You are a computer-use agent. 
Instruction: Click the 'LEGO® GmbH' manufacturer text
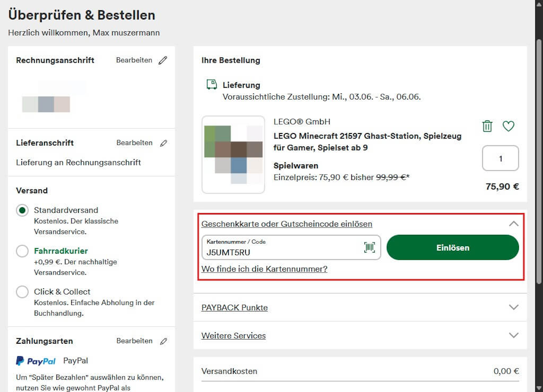pos(302,122)
